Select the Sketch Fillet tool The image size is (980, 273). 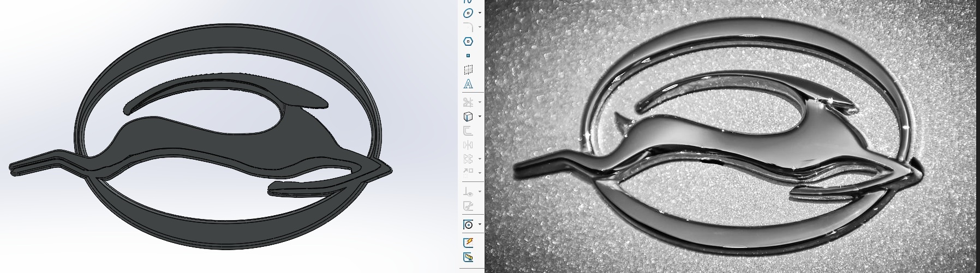468,27
